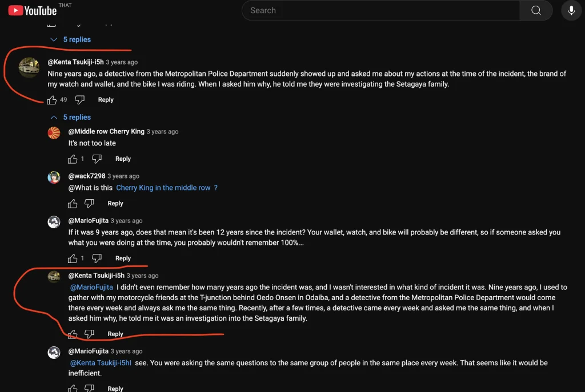Dislike wack7298's reply
This screenshot has height=392, width=585.
pos(90,204)
